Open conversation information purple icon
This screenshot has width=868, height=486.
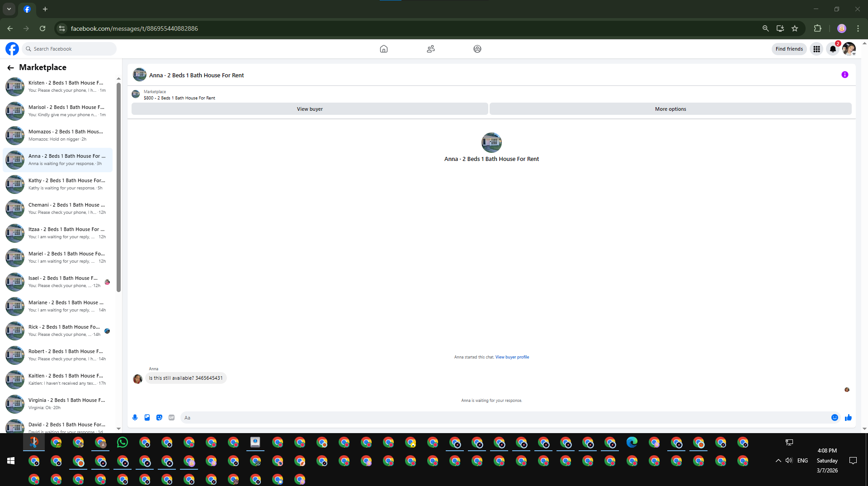coord(845,75)
